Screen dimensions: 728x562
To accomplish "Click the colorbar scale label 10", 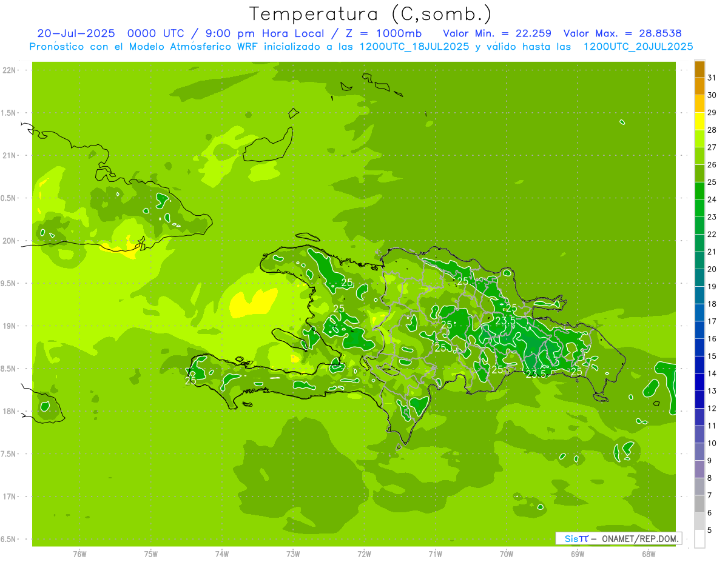I will tap(712, 443).
